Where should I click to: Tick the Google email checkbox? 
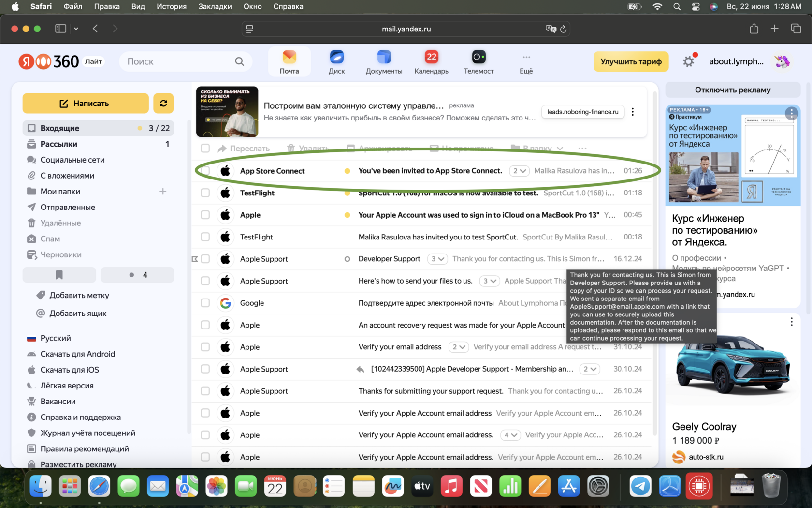(205, 303)
